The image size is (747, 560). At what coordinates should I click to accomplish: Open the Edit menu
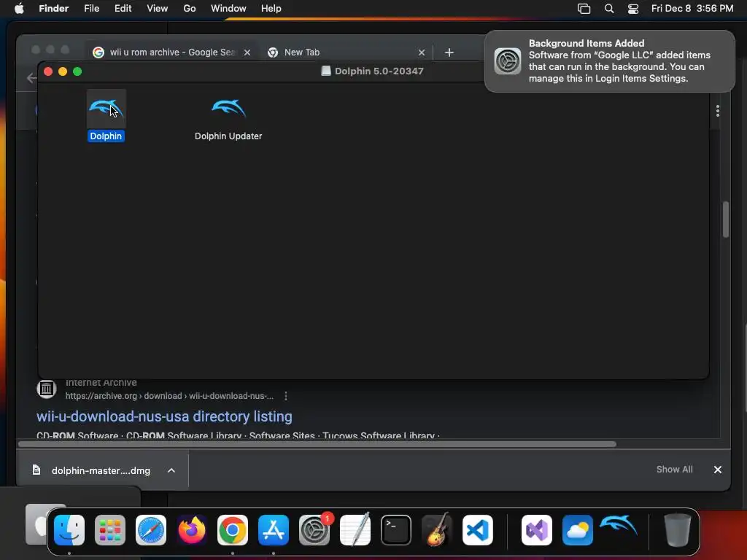coord(123,9)
